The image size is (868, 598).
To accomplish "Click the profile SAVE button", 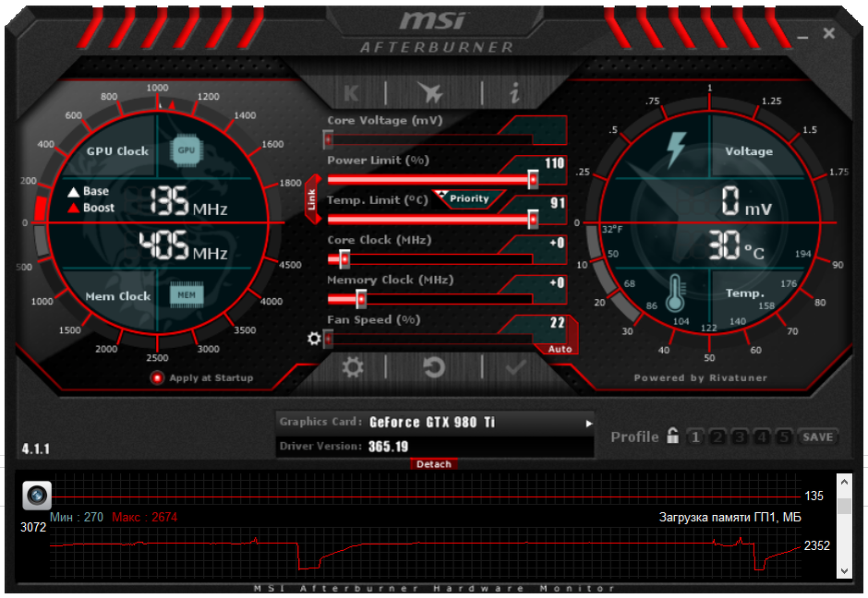I will (x=817, y=437).
